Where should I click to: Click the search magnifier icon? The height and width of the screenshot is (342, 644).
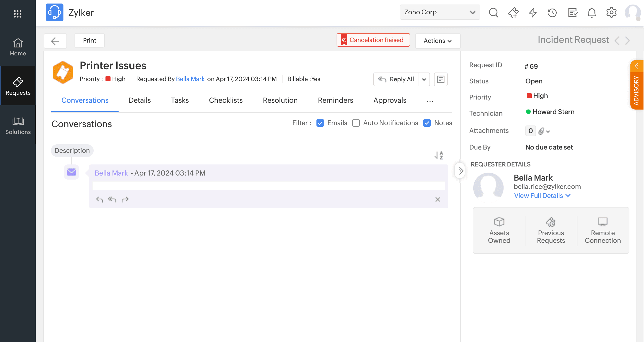(493, 13)
